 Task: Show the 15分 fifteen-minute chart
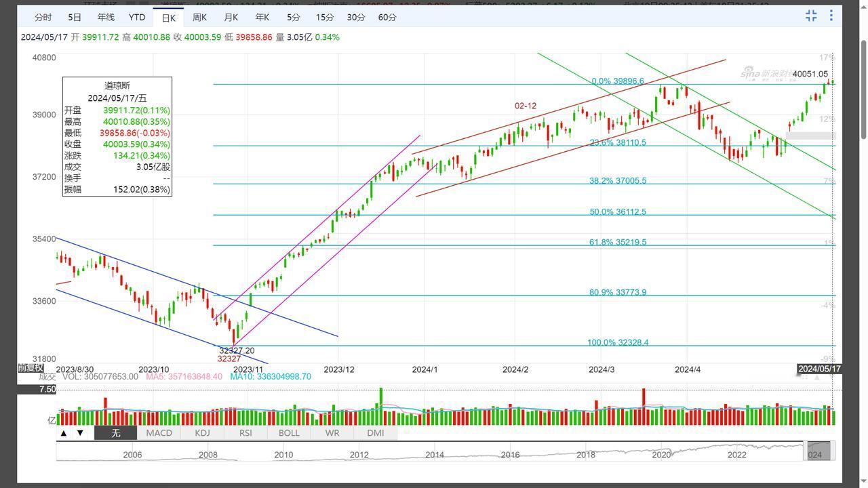[x=325, y=17]
